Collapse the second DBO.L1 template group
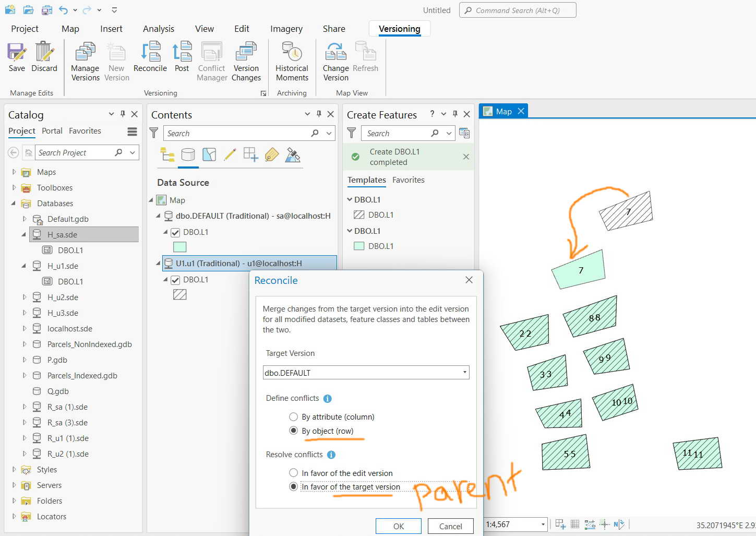Screen dimensions: 756x536 click(350, 231)
